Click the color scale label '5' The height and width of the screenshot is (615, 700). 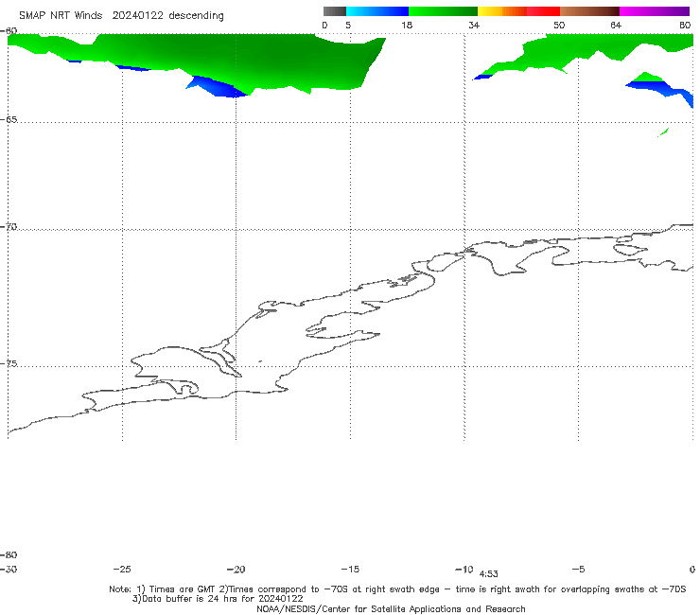pos(348,26)
